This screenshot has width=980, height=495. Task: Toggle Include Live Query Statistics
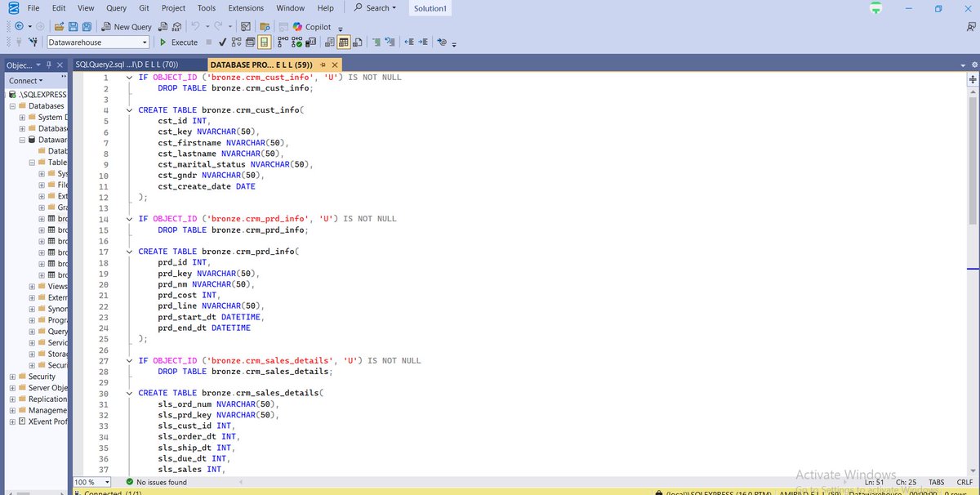tap(297, 42)
